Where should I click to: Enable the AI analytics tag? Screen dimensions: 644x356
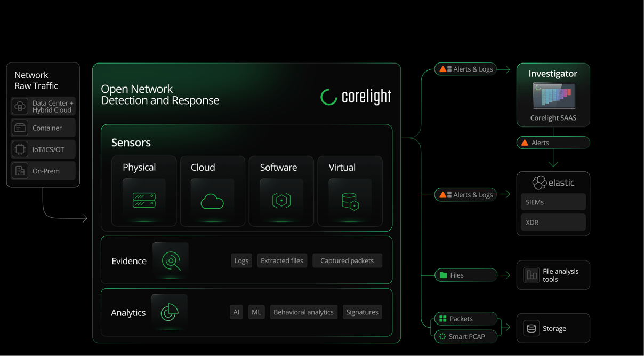pyautogui.click(x=236, y=312)
